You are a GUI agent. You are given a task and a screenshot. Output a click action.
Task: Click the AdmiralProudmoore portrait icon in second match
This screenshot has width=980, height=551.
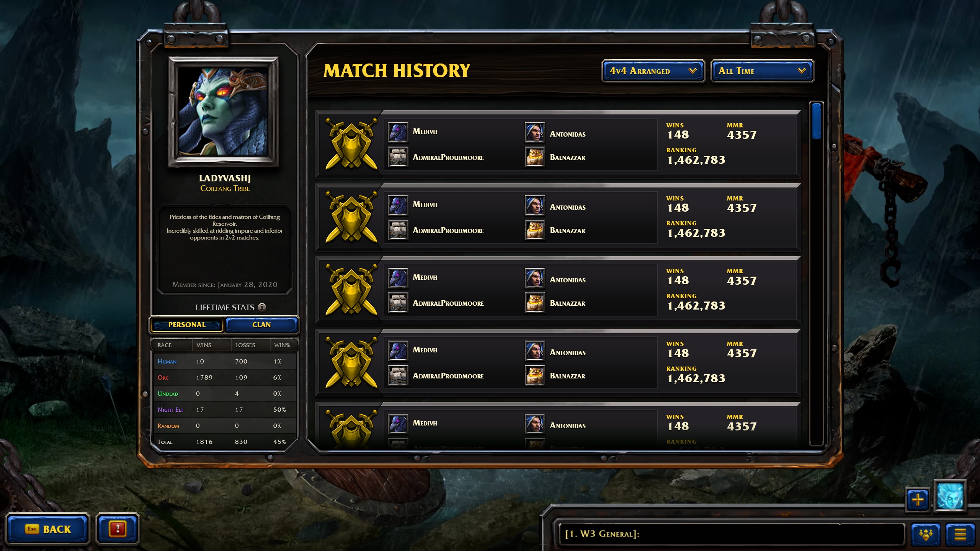[398, 230]
